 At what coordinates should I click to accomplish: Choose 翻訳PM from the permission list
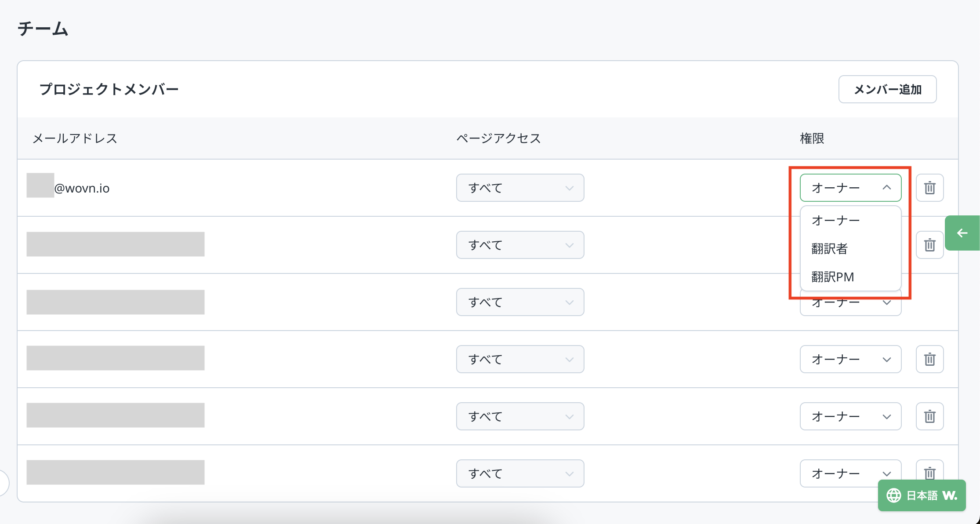pyautogui.click(x=832, y=277)
